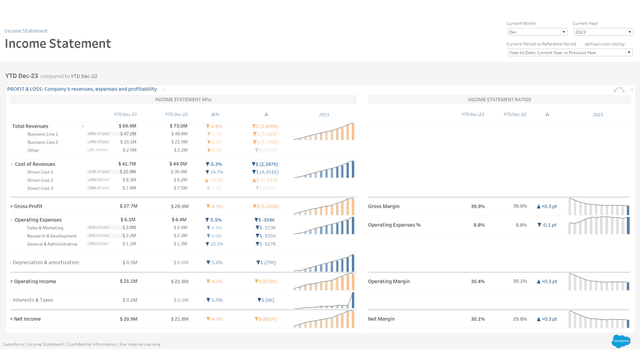
Task: Click Gross Profit value $27.7M
Action: coord(129,206)
